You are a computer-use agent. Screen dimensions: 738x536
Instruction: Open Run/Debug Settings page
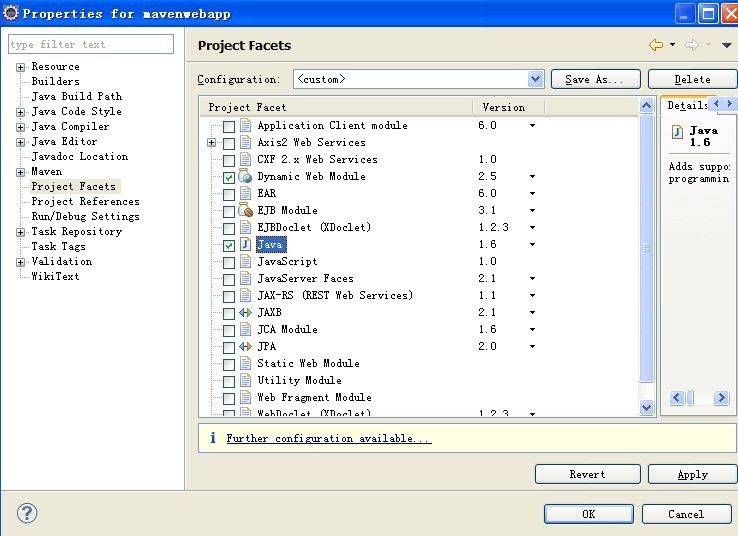tap(86, 216)
